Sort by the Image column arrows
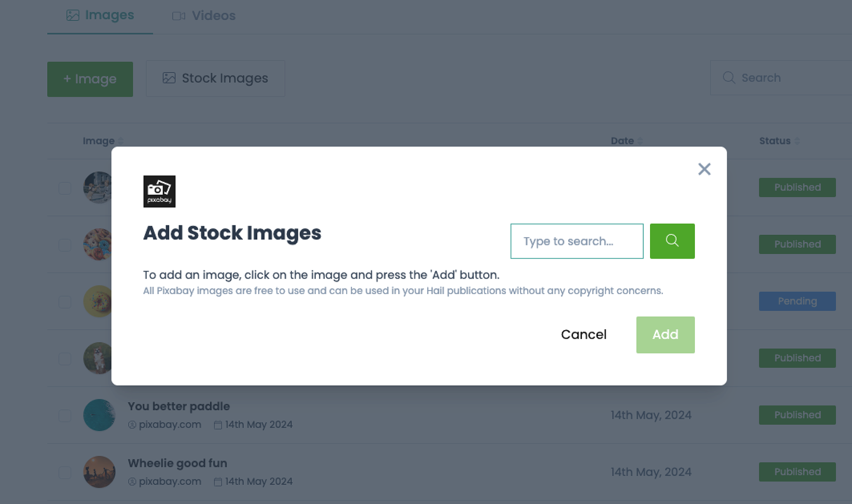Screen dimensions: 852x504 click(121, 141)
